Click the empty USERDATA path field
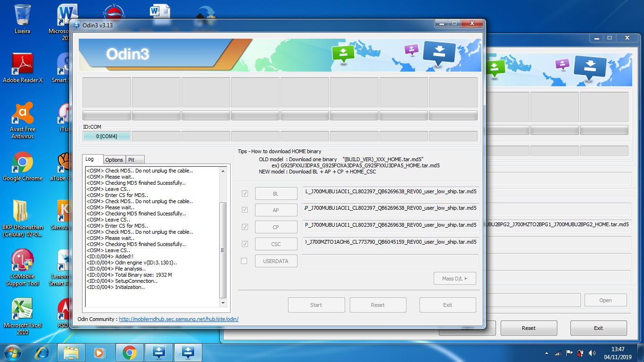Screen dimensions: 644x362 click(390, 261)
